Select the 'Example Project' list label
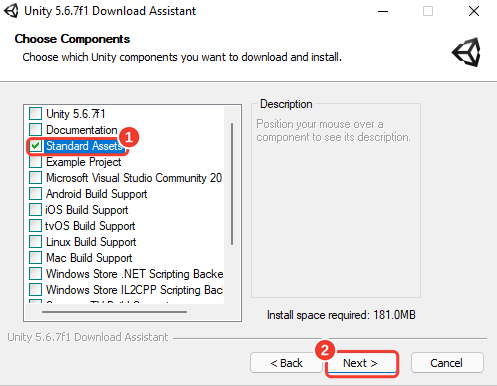Screen dimensions: 497x386 [84, 162]
